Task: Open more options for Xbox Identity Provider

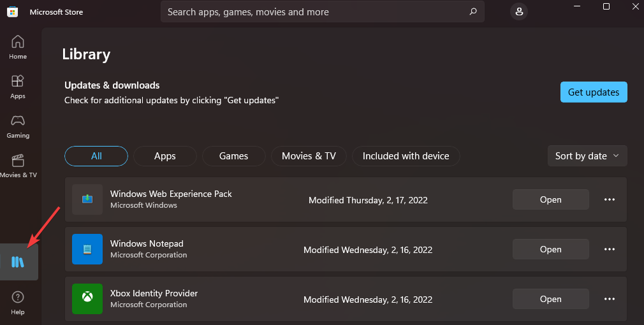Action: coord(610,299)
